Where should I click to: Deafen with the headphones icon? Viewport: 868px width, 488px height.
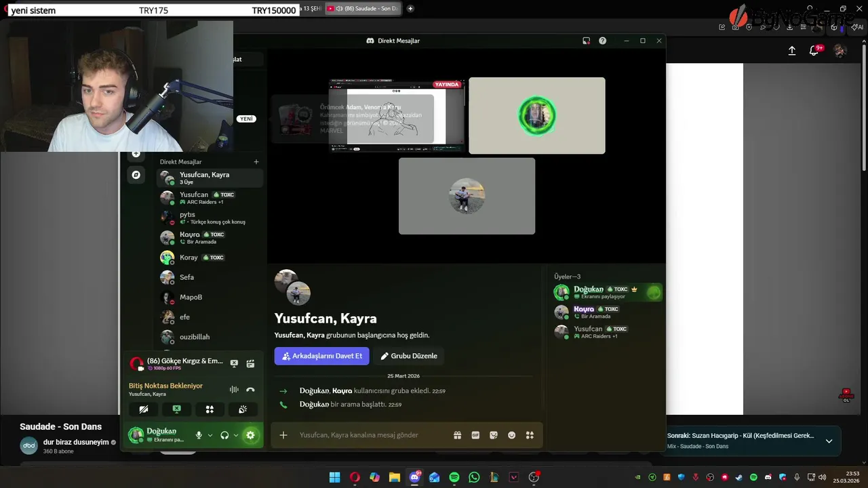pyautogui.click(x=224, y=435)
